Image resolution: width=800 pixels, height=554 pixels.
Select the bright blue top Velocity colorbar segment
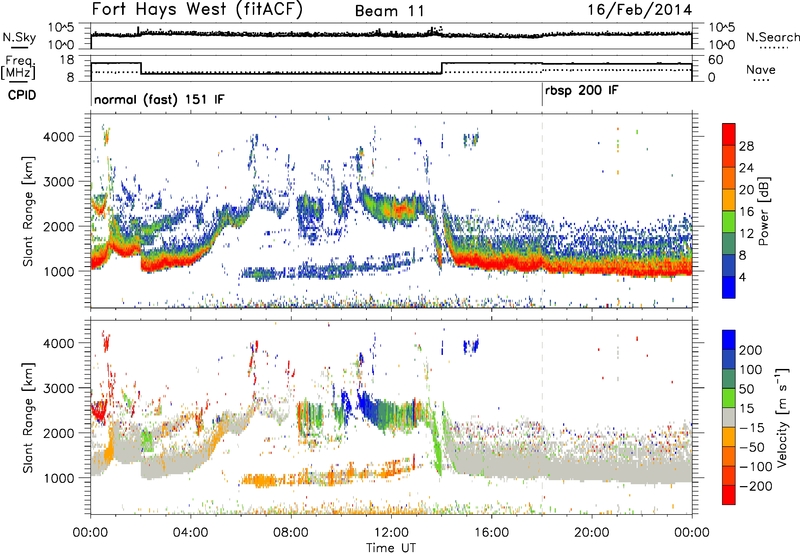pyautogui.click(x=729, y=340)
